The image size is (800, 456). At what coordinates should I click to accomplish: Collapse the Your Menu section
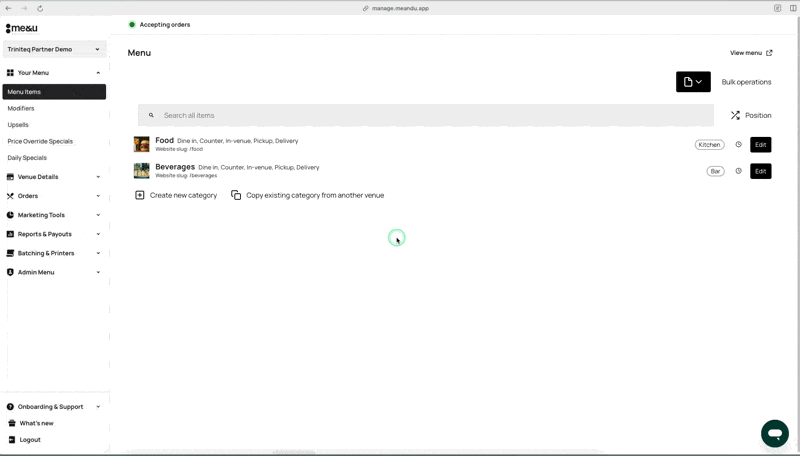(98, 73)
